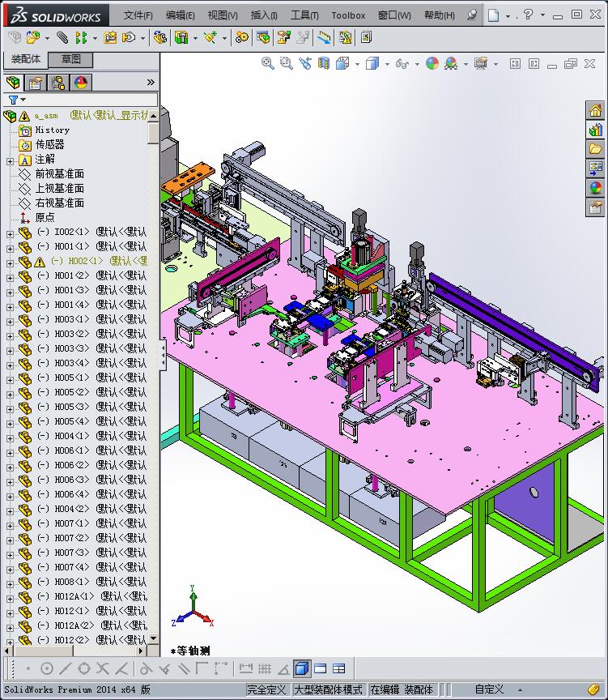Image resolution: width=608 pixels, height=700 pixels.
Task: Open the Section View tool
Action: 323,63
